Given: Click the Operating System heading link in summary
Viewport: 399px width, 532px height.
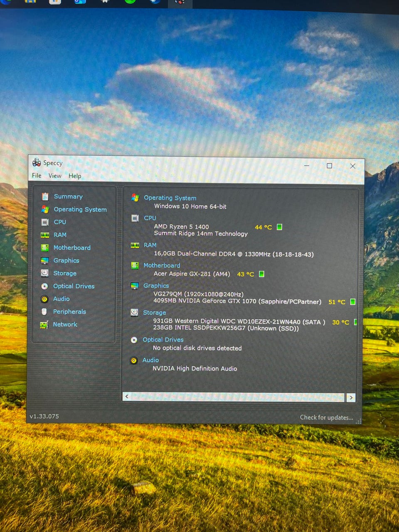Looking at the screenshot, I should (x=170, y=198).
